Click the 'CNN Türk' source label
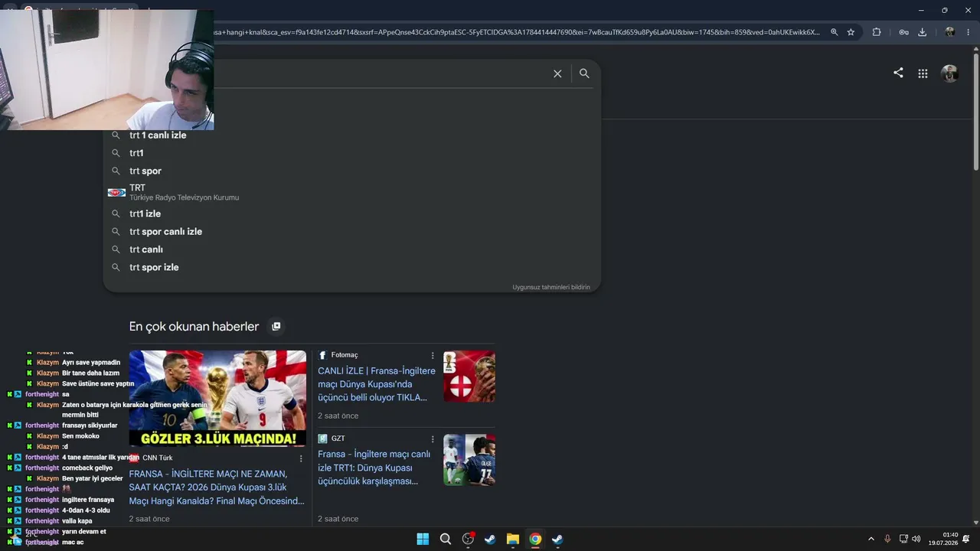 tap(158, 458)
